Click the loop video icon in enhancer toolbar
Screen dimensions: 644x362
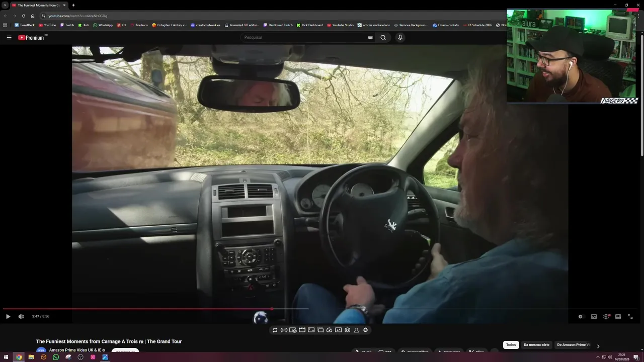(275, 330)
